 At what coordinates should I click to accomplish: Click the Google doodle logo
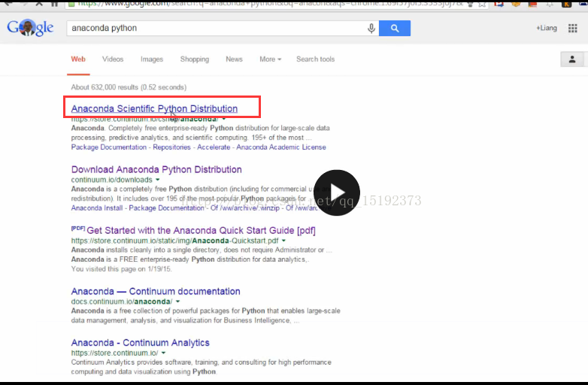pos(30,28)
